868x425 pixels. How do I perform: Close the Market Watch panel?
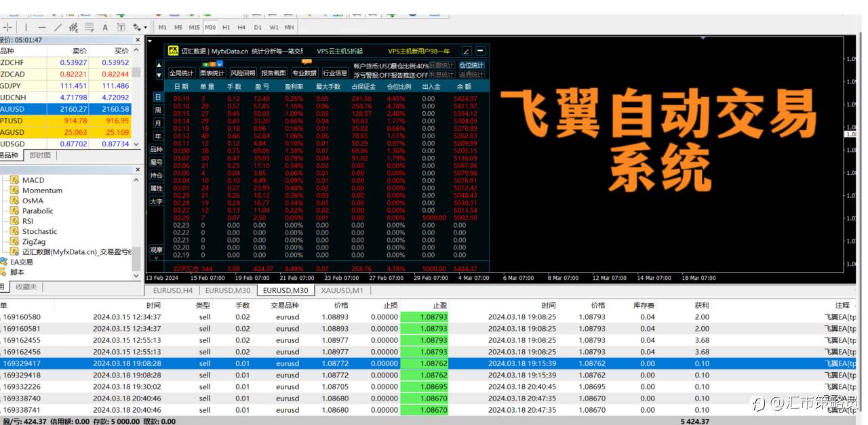point(138,40)
